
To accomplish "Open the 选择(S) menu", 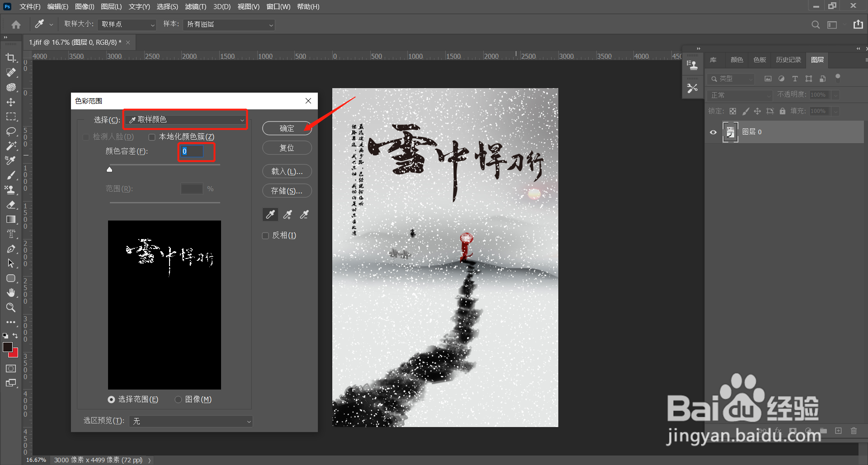I will (x=167, y=7).
